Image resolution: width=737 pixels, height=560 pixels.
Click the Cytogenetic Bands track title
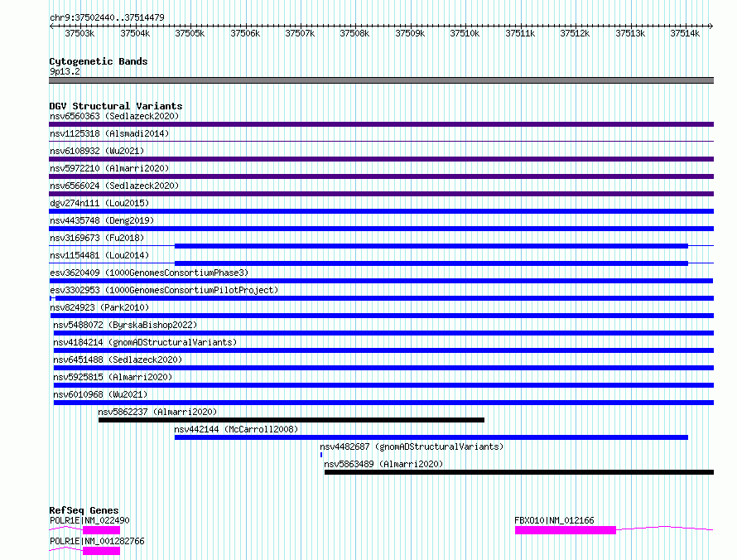tap(99, 61)
